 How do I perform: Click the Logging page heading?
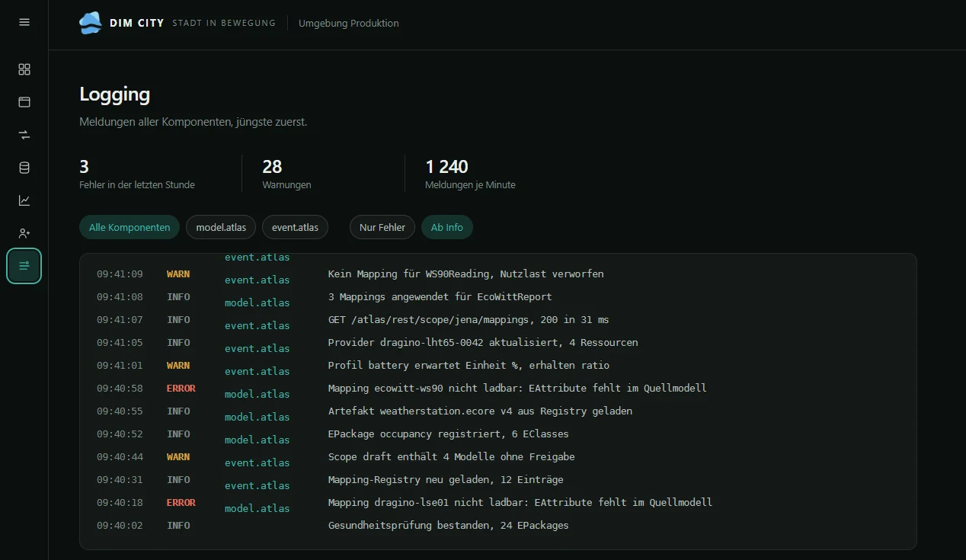(x=115, y=94)
